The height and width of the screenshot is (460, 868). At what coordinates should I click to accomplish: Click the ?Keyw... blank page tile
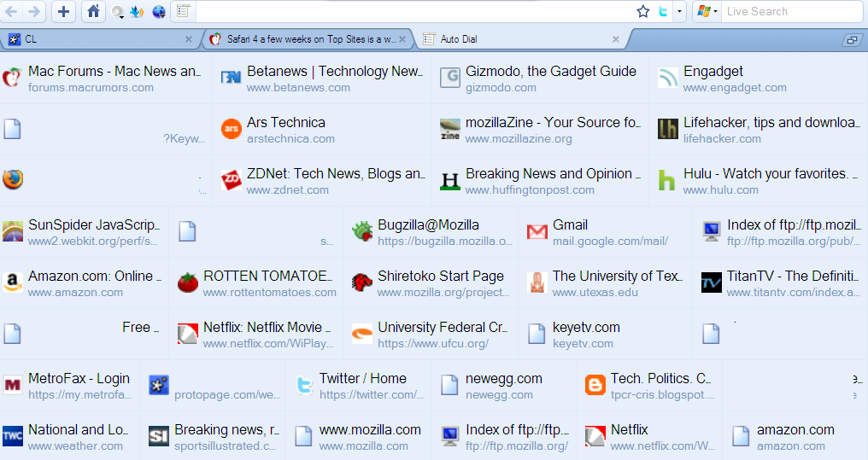106,130
